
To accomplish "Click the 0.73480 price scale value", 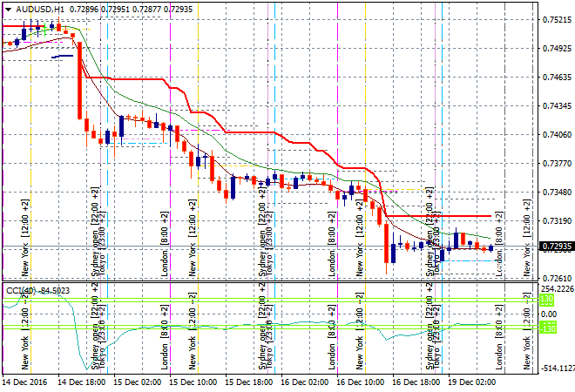I will (x=557, y=193).
